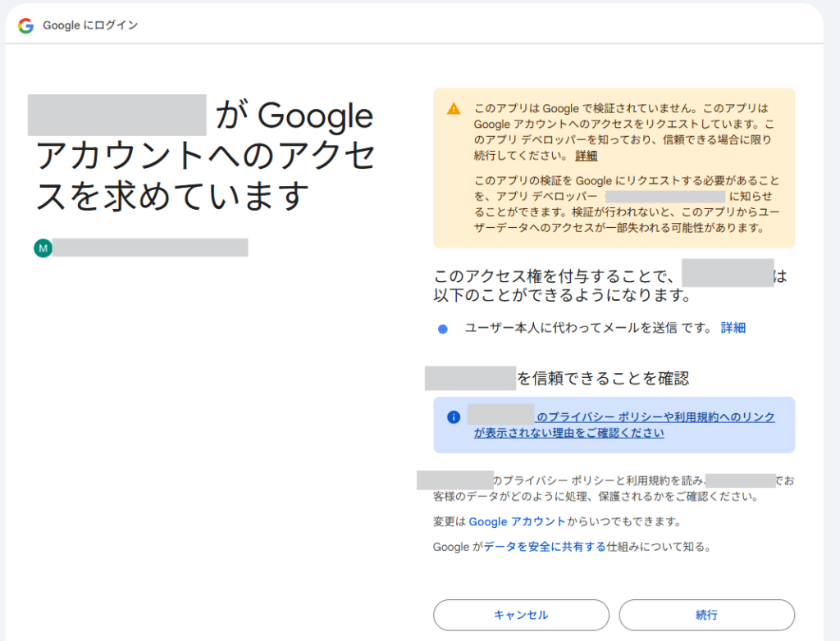Viewport: 840px width, 641px height.
Task: Click the redacted account email beside the avatar
Action: point(149,248)
